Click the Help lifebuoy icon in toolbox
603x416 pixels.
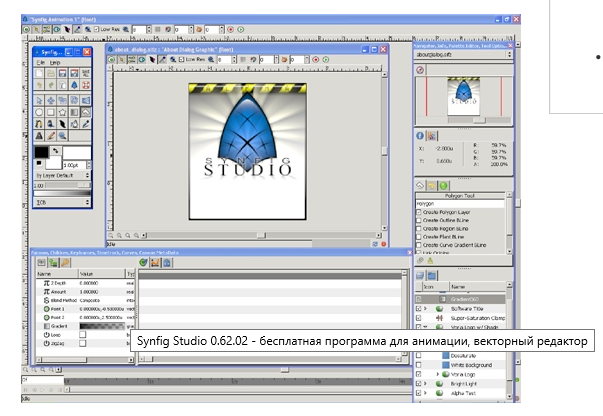(x=86, y=85)
